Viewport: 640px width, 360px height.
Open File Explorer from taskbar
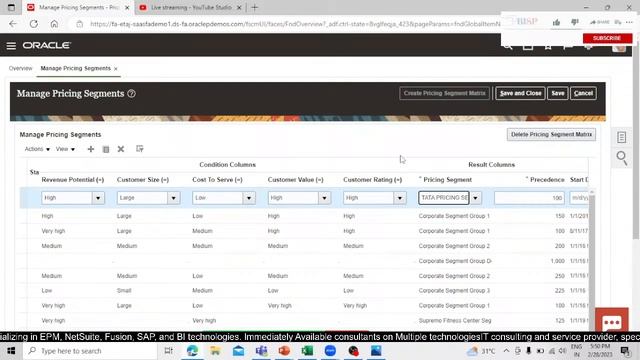tap(215, 351)
